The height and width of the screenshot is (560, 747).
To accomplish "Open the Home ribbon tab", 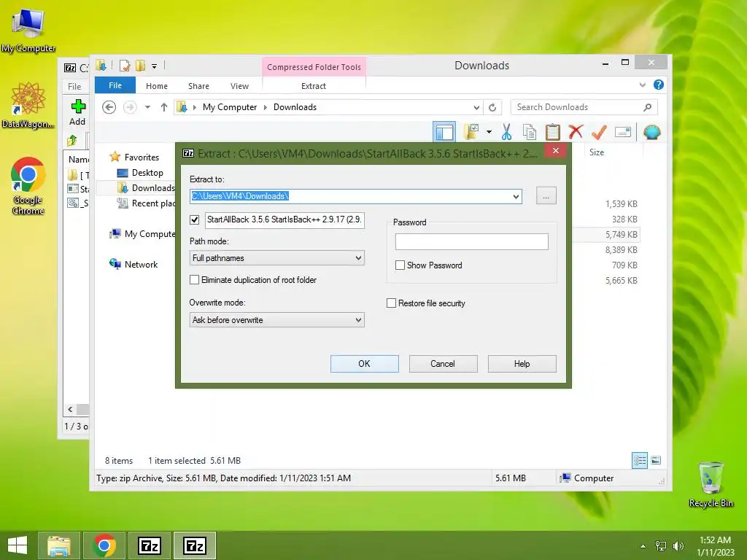I will (x=157, y=86).
